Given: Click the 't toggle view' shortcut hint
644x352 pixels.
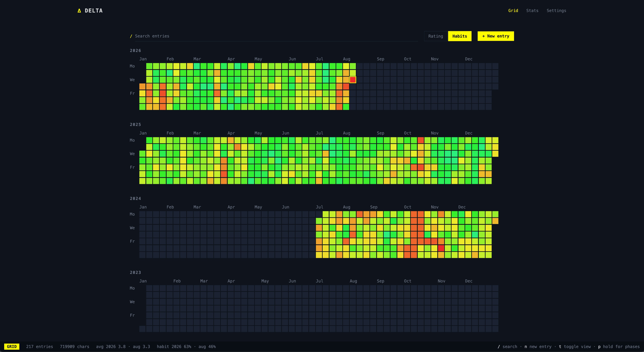Looking at the screenshot, I should point(575,346).
